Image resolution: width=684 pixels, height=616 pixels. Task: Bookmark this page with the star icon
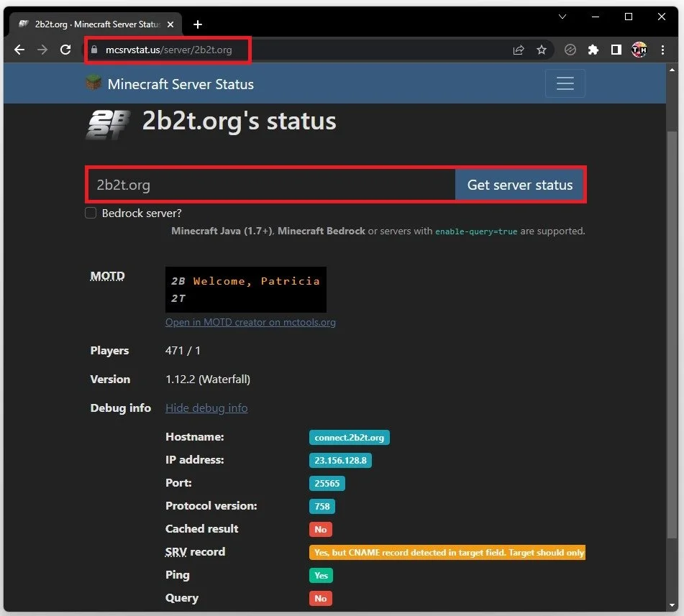(542, 50)
